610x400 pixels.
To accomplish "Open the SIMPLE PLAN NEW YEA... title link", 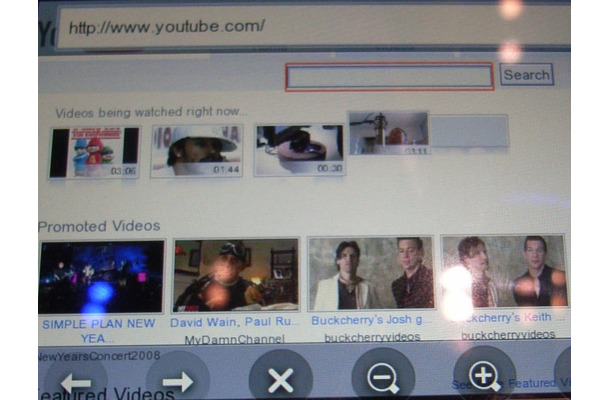I will 98,331.
